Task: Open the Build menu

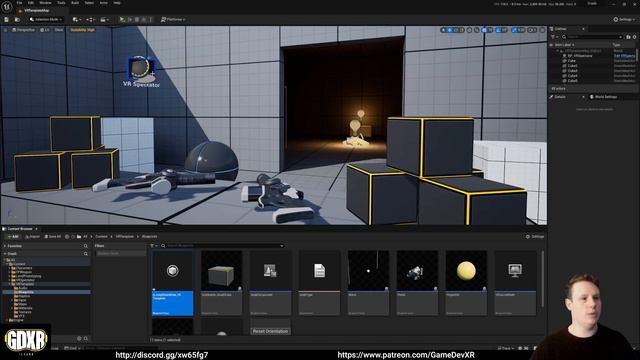Action: coord(75,3)
